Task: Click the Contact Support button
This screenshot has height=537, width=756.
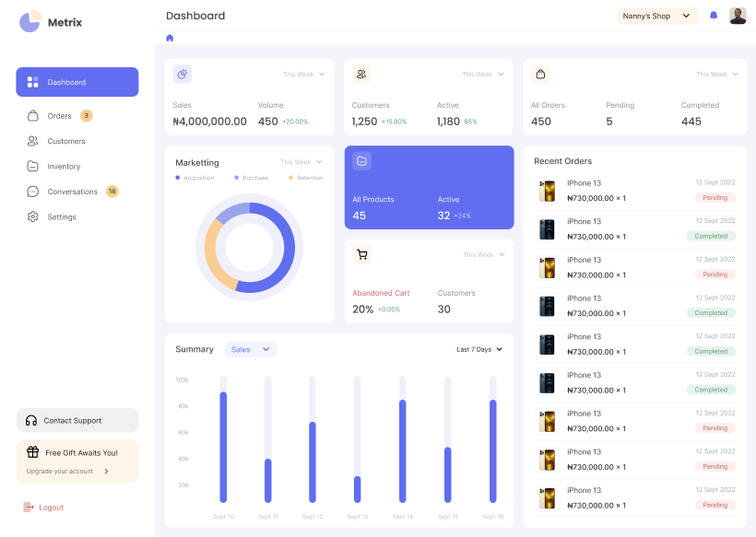Action: point(77,420)
